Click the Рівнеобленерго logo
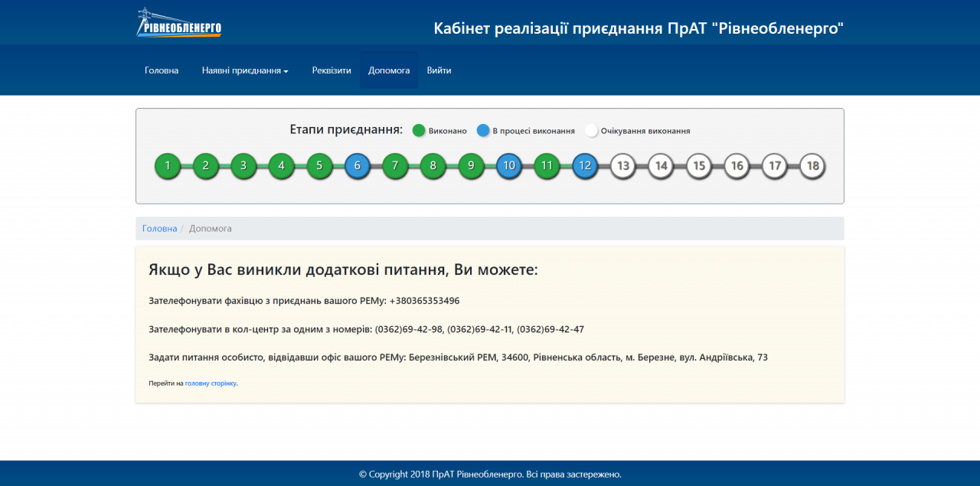The image size is (980, 486). 179,22
